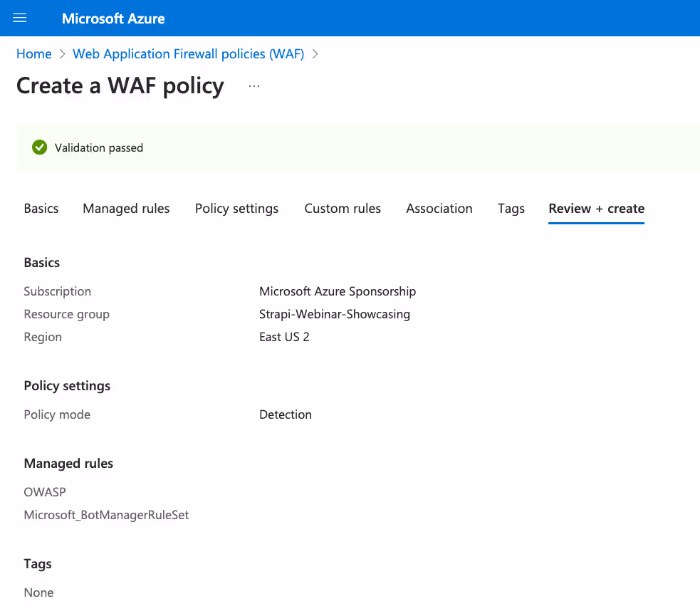
Task: Click the Microsoft_BotManagerRuleSet entry
Action: 106,514
